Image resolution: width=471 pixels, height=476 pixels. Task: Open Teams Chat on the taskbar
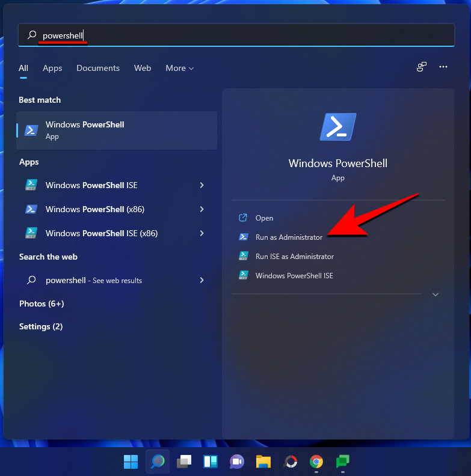tap(237, 462)
